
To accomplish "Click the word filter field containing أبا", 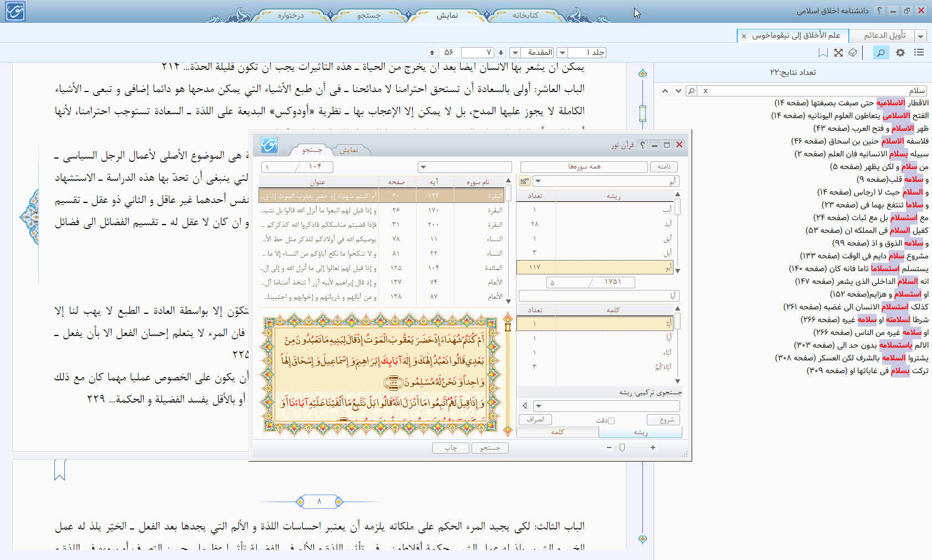I will (x=599, y=296).
